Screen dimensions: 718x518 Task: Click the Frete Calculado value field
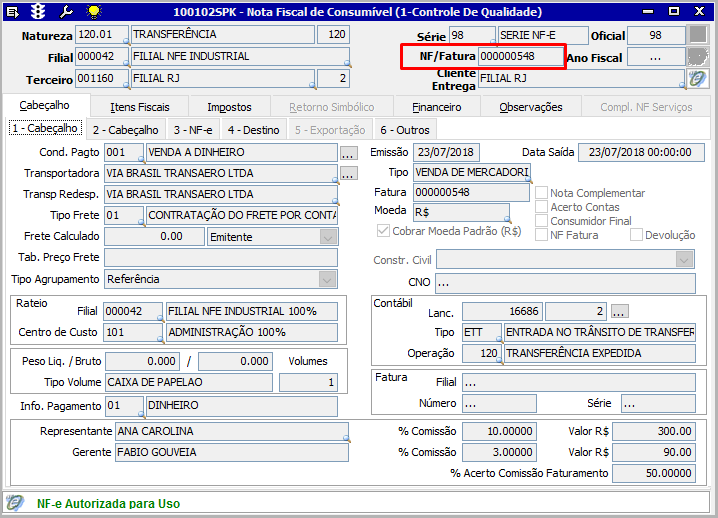[x=154, y=237]
